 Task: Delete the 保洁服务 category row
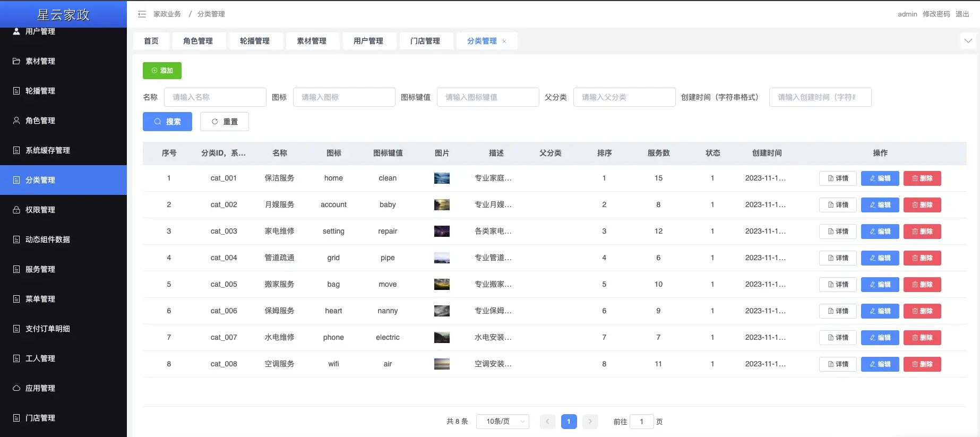(922, 178)
